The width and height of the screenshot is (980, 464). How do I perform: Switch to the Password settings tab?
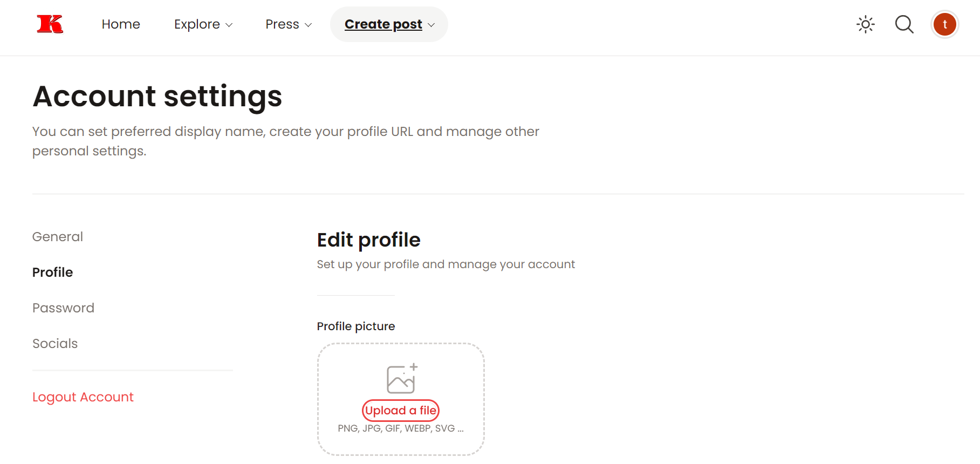[63, 308]
